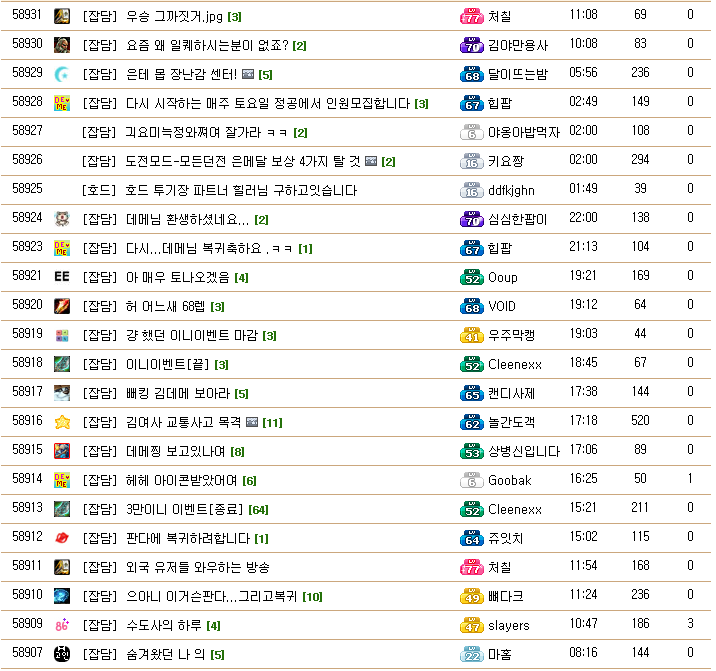This screenshot has width=716, height=671.
Task: Click the image icon after 은테 몹 장난감 센터! title
Action: click(x=248, y=74)
